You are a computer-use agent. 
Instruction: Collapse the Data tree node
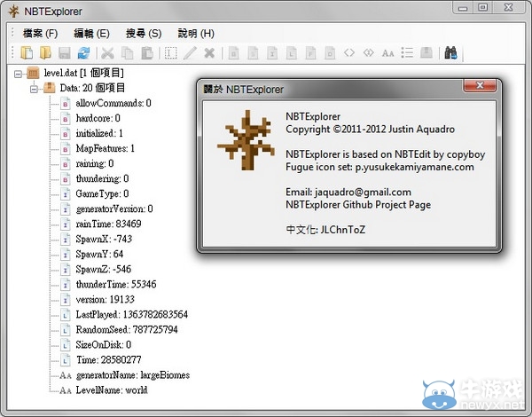(34, 89)
